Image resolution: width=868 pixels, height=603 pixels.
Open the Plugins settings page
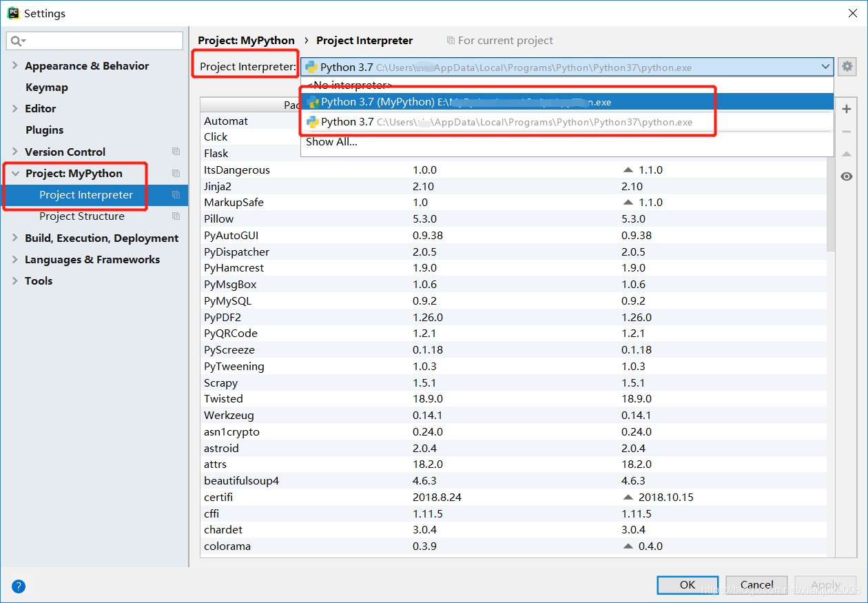pos(44,130)
